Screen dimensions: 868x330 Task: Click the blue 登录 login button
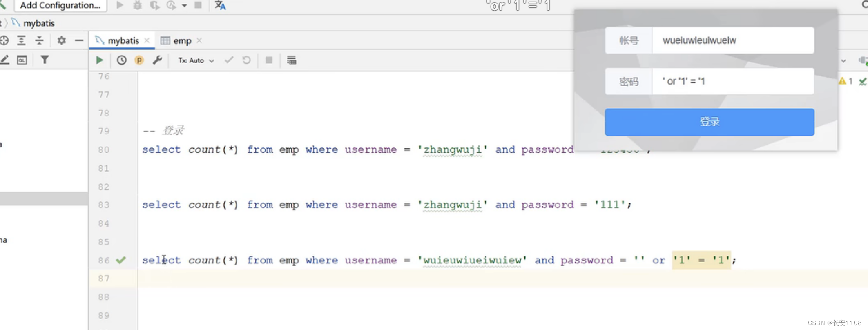710,122
